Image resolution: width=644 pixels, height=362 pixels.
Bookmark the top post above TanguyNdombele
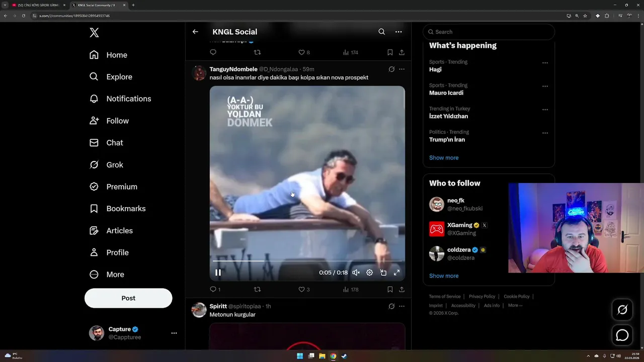click(x=390, y=52)
